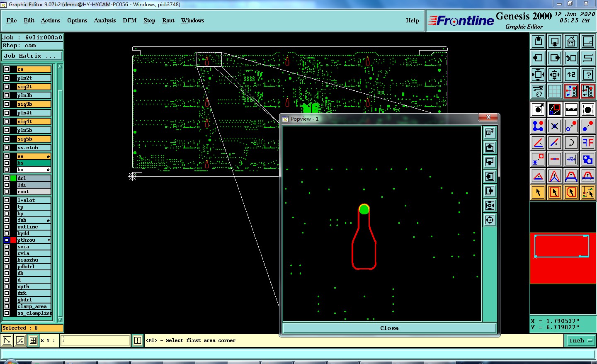The height and width of the screenshot is (364, 597).
Task: Open the Inch units dropdown
Action: (580, 340)
